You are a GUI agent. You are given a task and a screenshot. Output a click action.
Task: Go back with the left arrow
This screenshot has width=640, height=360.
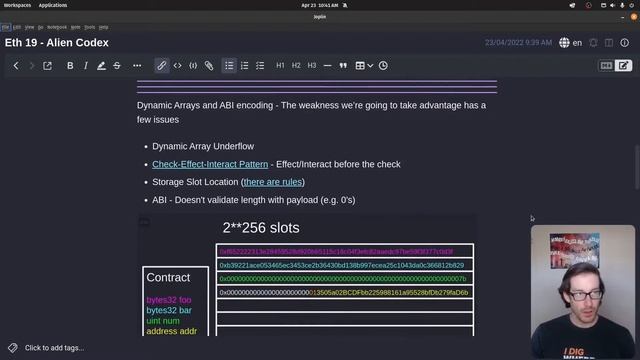pos(16,66)
